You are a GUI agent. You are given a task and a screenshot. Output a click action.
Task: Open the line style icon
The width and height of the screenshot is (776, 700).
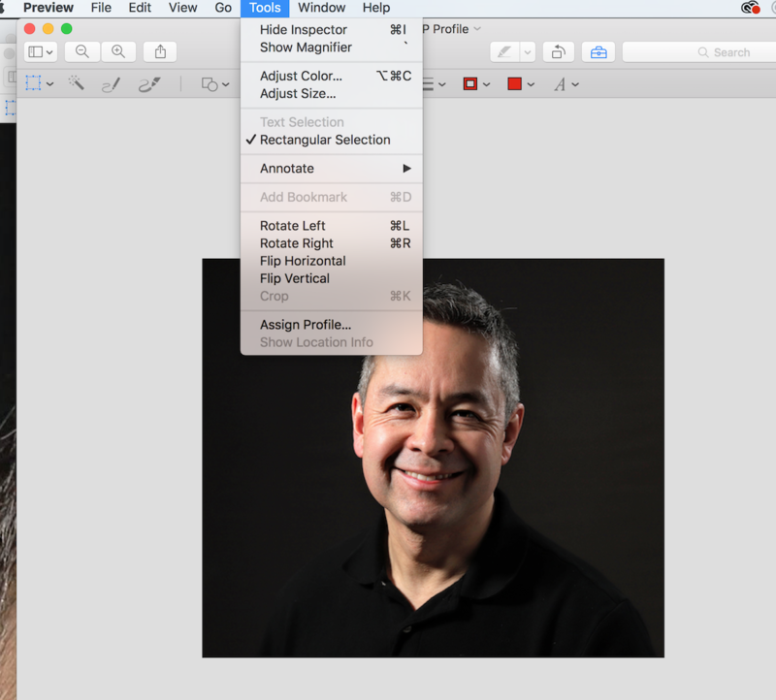tap(429, 84)
